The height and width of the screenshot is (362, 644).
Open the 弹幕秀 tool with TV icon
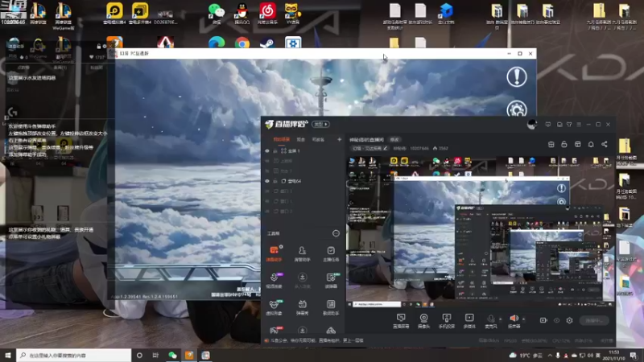click(303, 307)
